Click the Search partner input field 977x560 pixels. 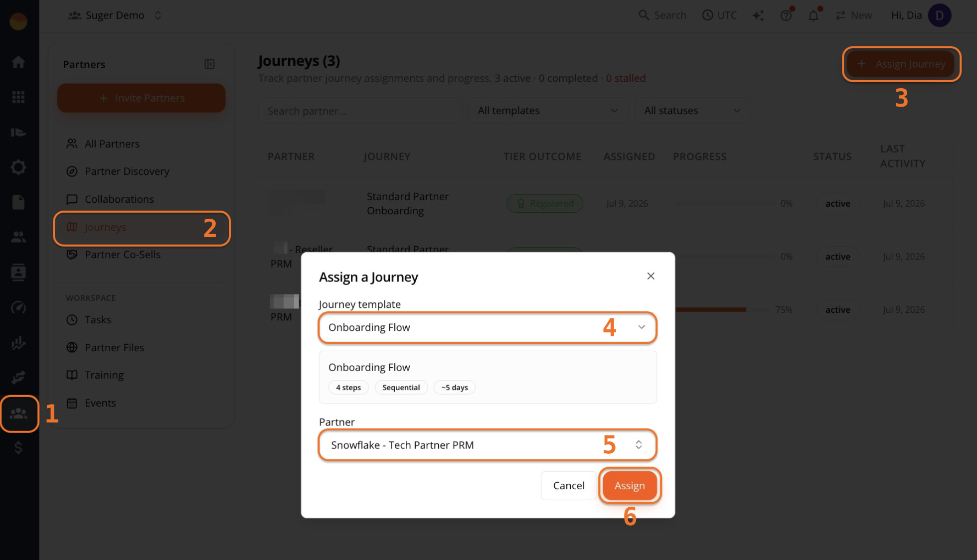pyautogui.click(x=360, y=111)
